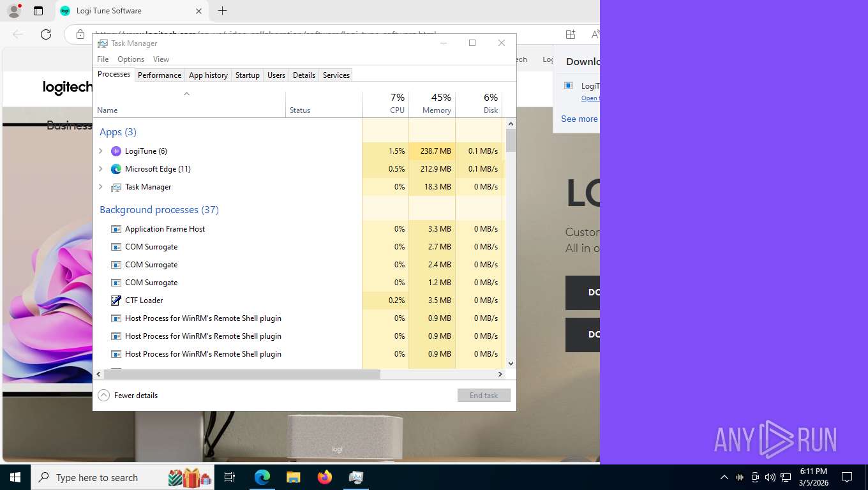The height and width of the screenshot is (490, 868).
Task: Click the horizontal scrollbar thumb
Action: coord(242,375)
